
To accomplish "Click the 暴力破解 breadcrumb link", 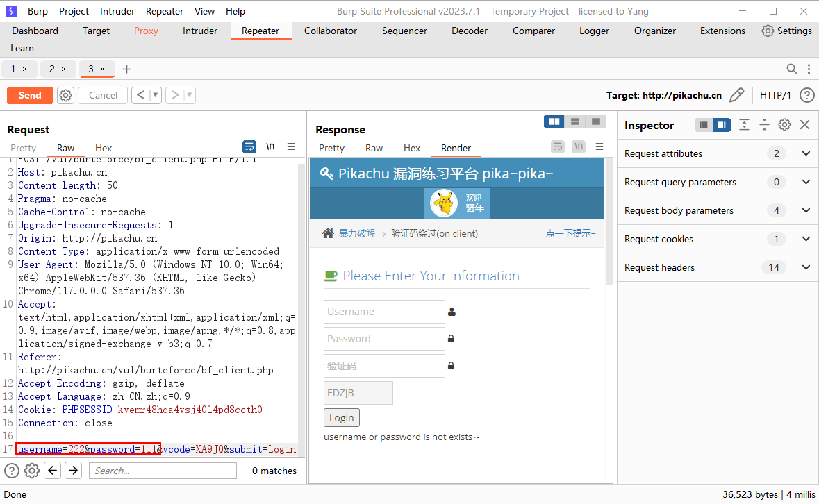I will (357, 233).
